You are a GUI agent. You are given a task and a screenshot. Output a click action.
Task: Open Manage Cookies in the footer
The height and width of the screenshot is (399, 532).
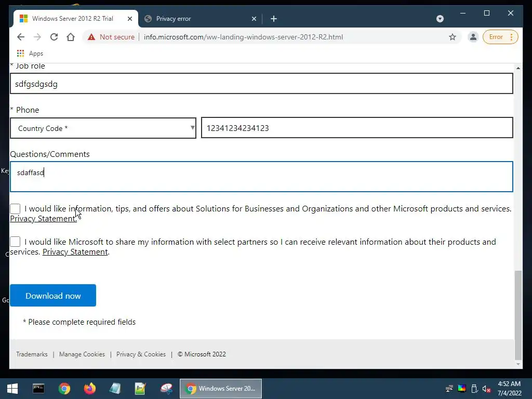coord(82,354)
